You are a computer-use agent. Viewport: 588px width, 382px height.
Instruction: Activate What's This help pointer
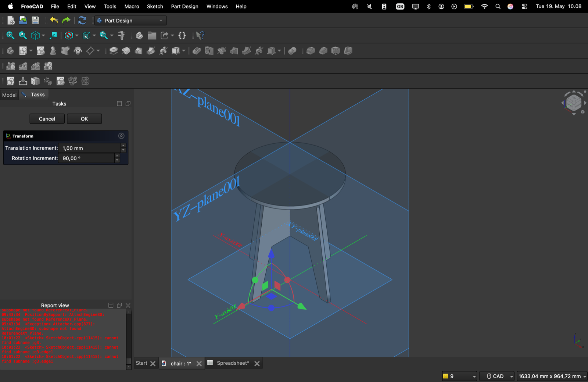point(200,35)
